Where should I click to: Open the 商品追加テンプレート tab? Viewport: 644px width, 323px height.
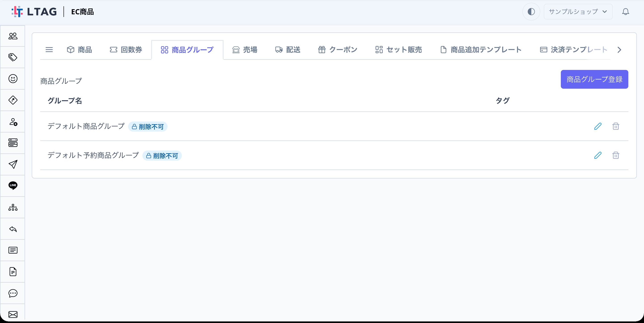click(481, 50)
